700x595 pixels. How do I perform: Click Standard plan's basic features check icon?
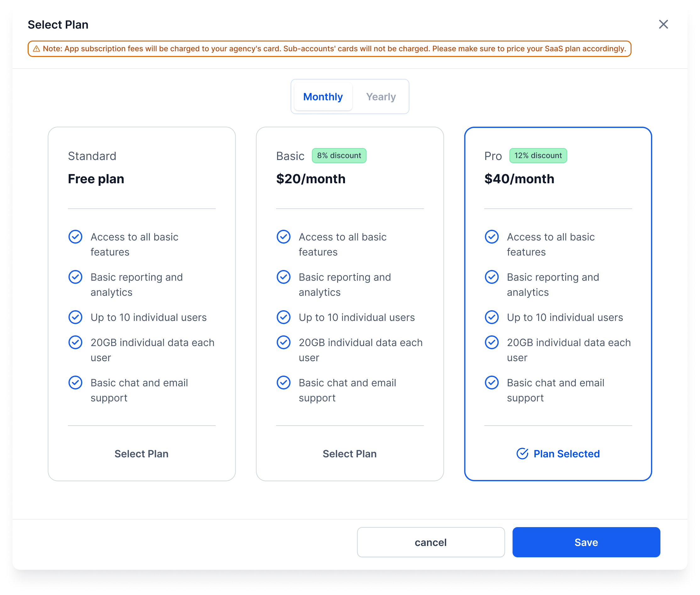pos(75,237)
